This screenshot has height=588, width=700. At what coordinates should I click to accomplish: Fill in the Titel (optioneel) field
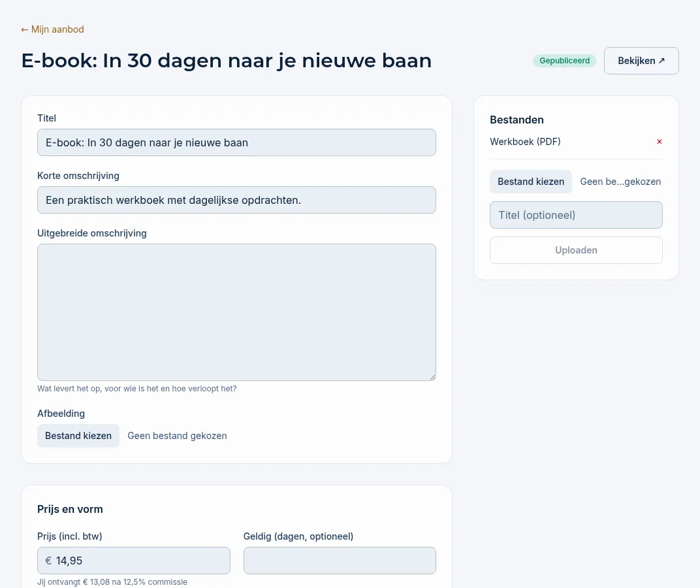576,215
